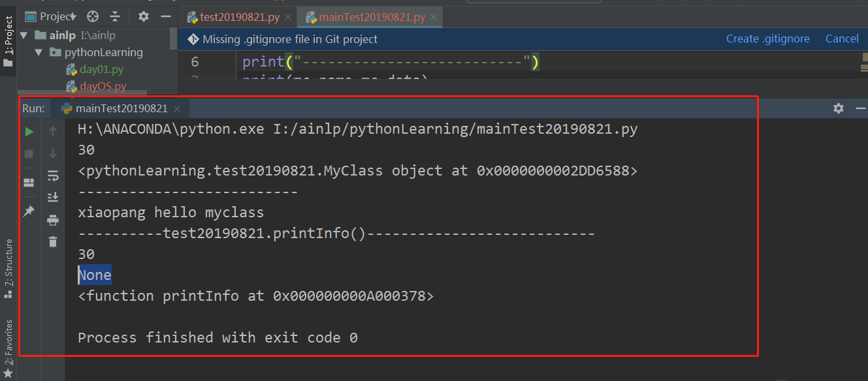Select the Stop process icon
The height and width of the screenshot is (381, 868).
29,154
